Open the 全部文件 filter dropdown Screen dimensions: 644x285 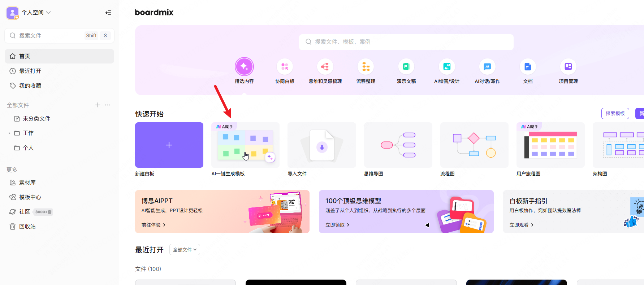[x=185, y=250]
